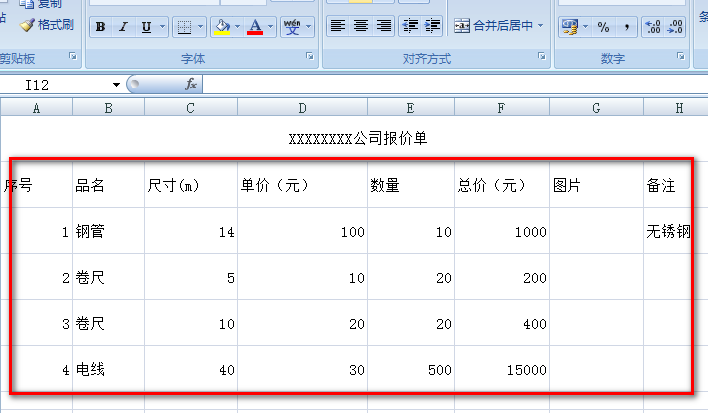Image resolution: width=708 pixels, height=413 pixels.
Task: Increase indent
Action: (x=433, y=26)
